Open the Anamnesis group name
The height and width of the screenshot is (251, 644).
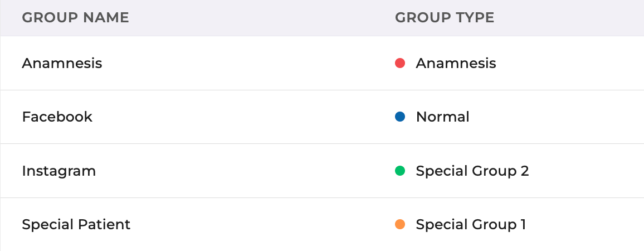pyautogui.click(x=62, y=64)
